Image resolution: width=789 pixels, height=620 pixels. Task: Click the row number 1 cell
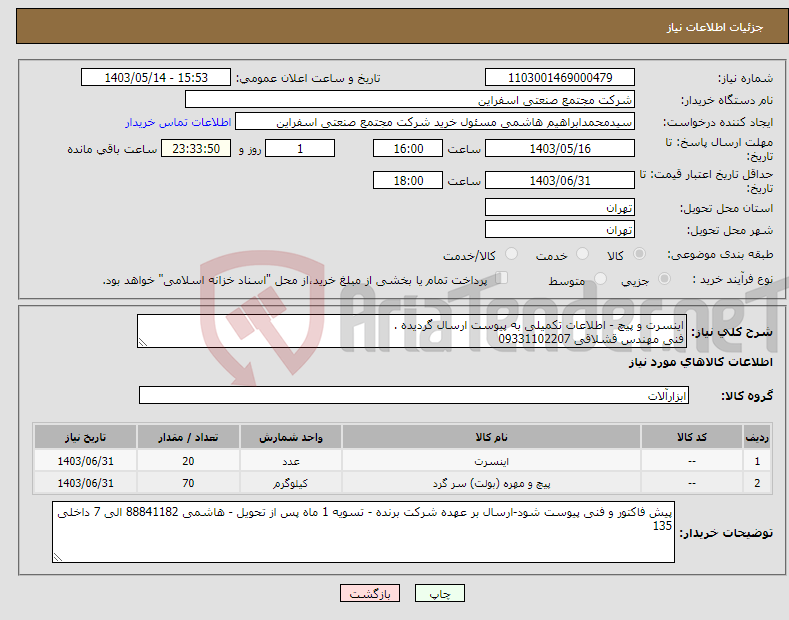coord(757,461)
